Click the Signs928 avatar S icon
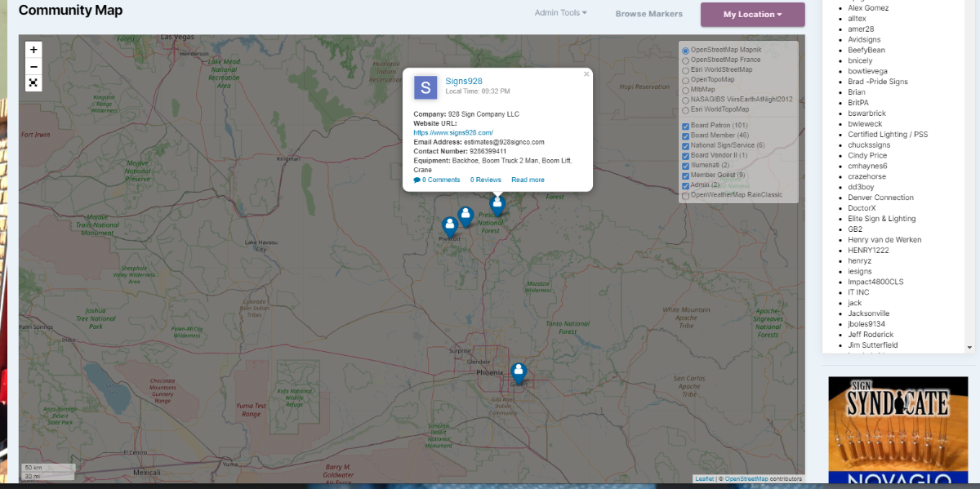The width and height of the screenshot is (980, 489). point(425,87)
